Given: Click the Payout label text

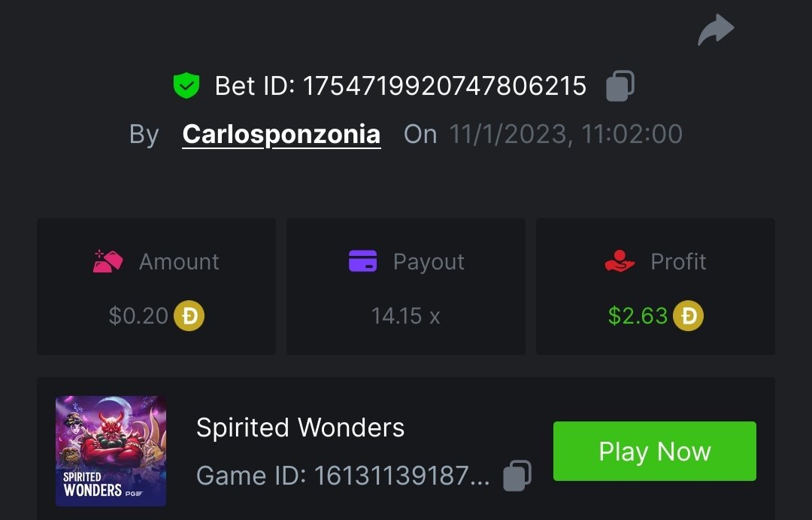Looking at the screenshot, I should [x=429, y=262].
